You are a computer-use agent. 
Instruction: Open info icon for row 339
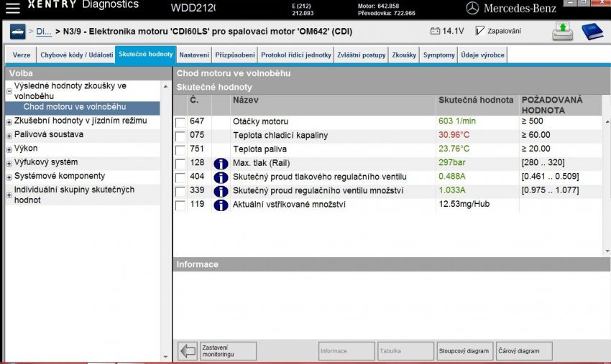[221, 191]
